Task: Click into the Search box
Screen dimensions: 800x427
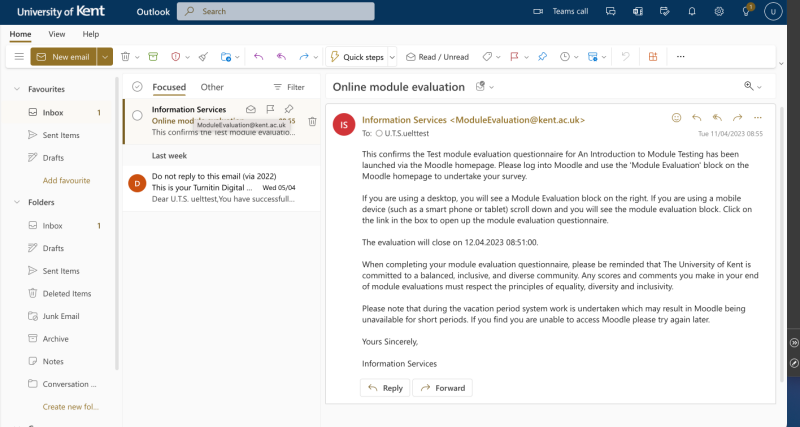Action: pos(276,11)
